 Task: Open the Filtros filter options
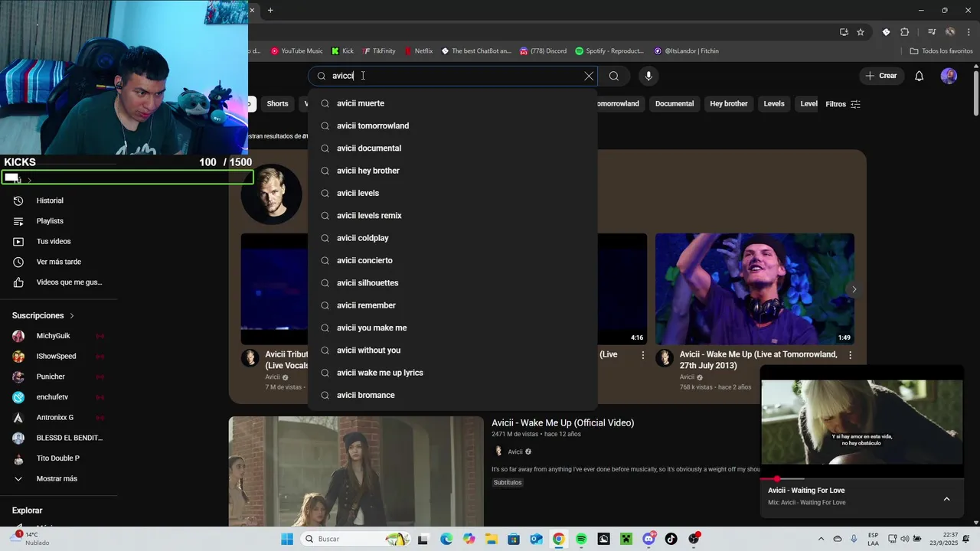point(843,104)
